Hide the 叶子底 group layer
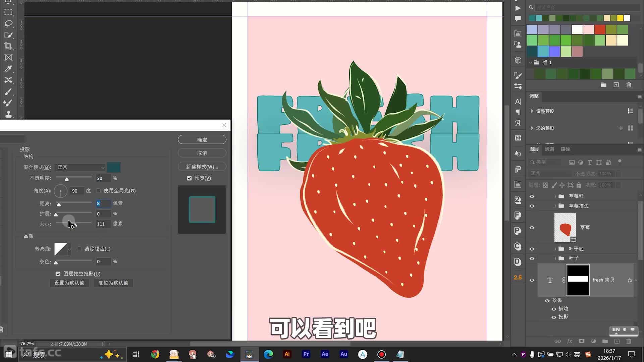Image resolution: width=644 pixels, height=362 pixels. [532, 249]
